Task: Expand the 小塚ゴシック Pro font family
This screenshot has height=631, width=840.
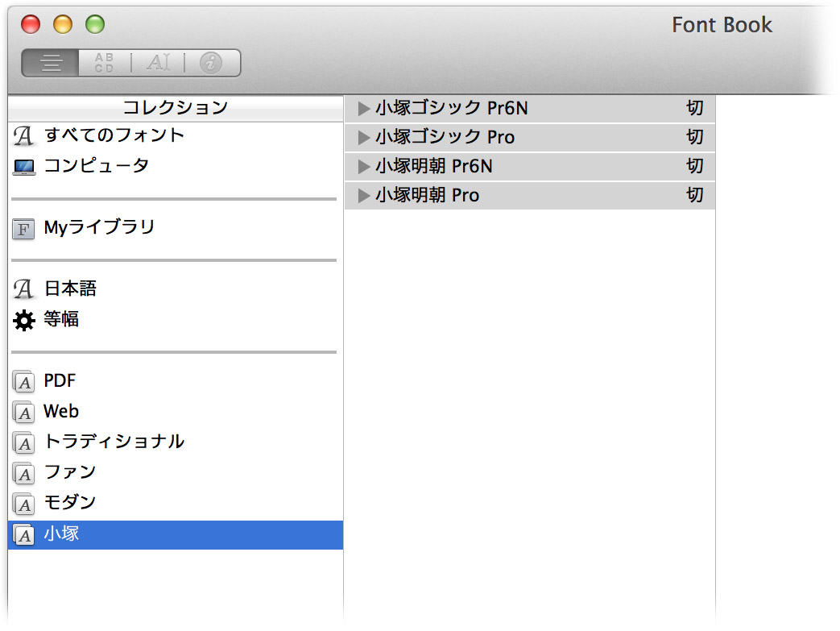Action: click(364, 138)
